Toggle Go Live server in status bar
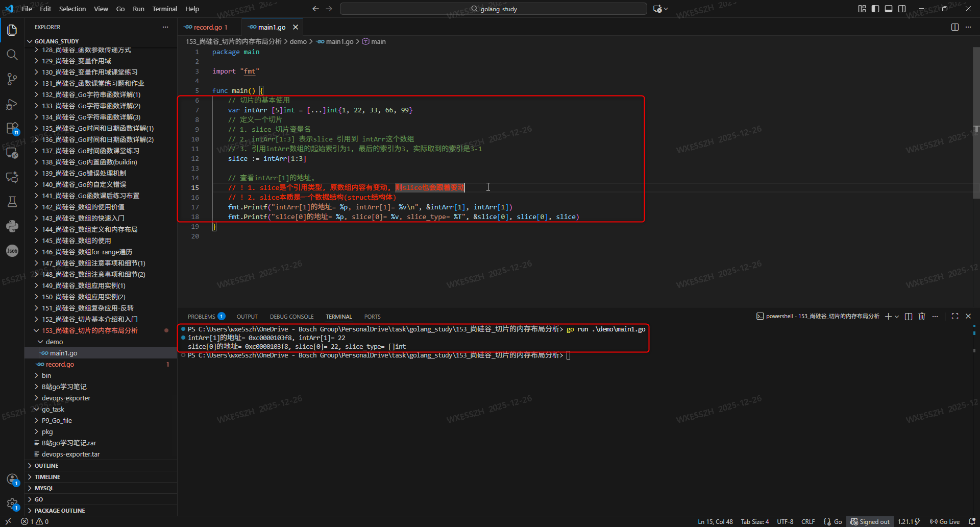 [x=945, y=521]
